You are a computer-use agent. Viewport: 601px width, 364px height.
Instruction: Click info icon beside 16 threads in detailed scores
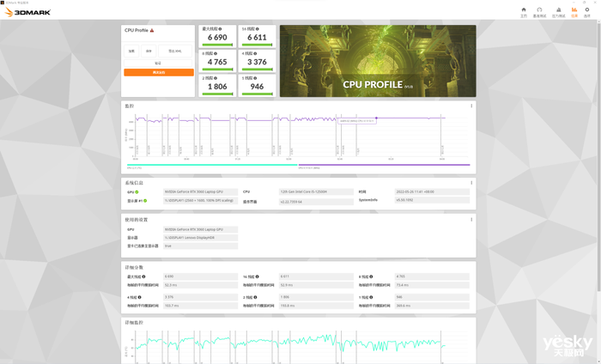click(x=258, y=276)
